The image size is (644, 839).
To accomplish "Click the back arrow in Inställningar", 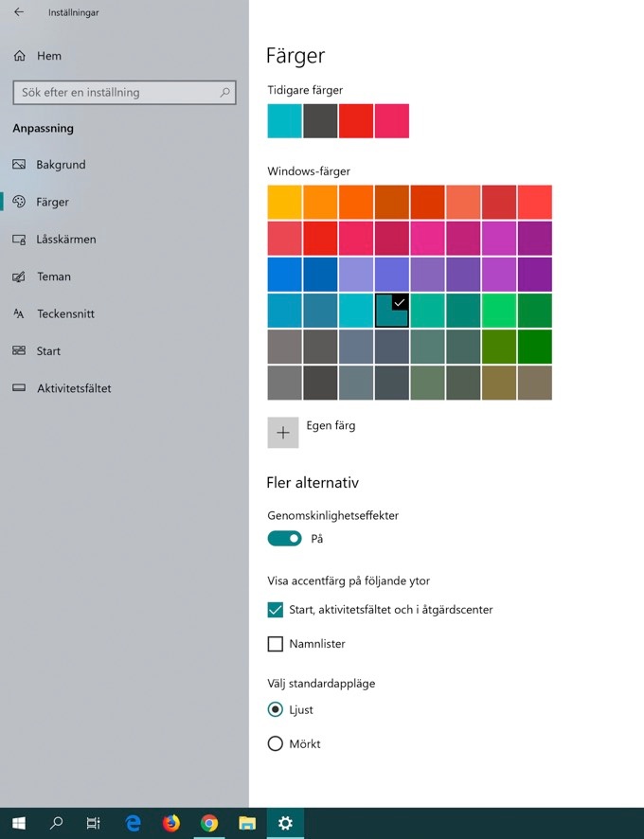I will tap(19, 12).
